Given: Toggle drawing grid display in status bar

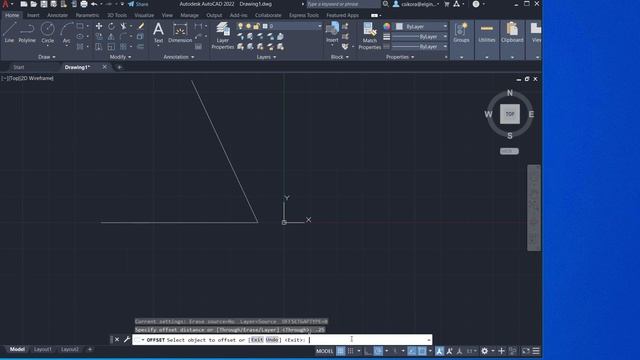Looking at the screenshot, I should [x=340, y=351].
